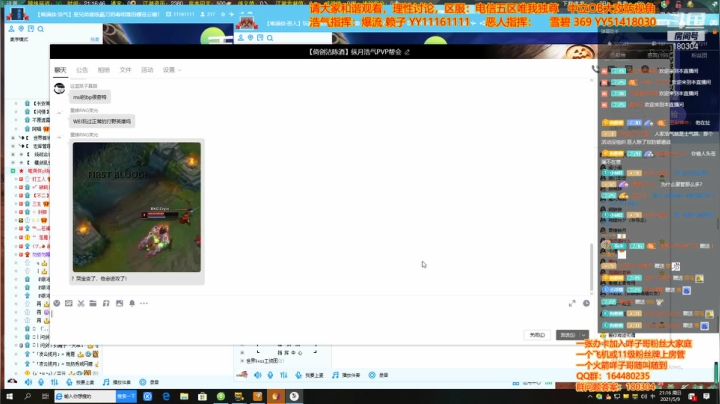Image resolution: width=720 pixels, height=404 pixels.
Task: Click the first sender's avatar in chat
Action: (59, 89)
